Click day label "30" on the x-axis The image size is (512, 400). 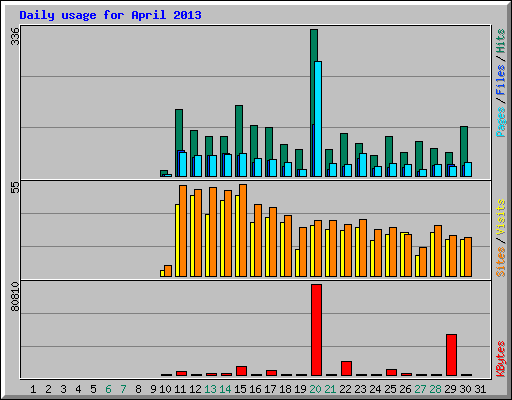click(x=465, y=389)
